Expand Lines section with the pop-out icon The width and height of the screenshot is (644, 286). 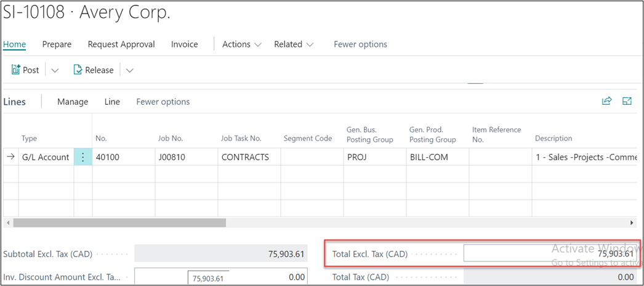pyautogui.click(x=627, y=102)
